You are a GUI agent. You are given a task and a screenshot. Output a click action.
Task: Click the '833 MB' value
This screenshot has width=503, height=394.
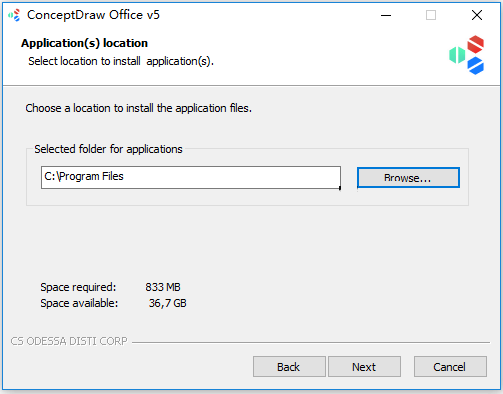[x=163, y=287]
